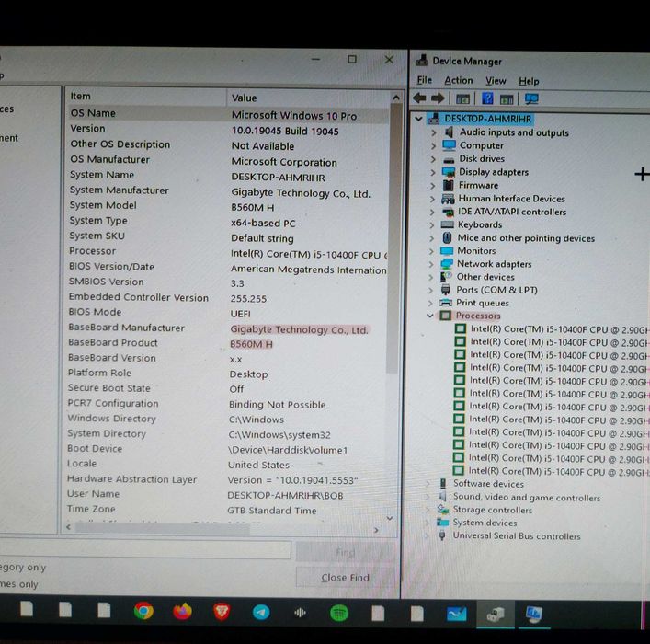The width and height of the screenshot is (650, 644).
Task: Click Scan for hardware changes monitor icon
Action: [531, 98]
